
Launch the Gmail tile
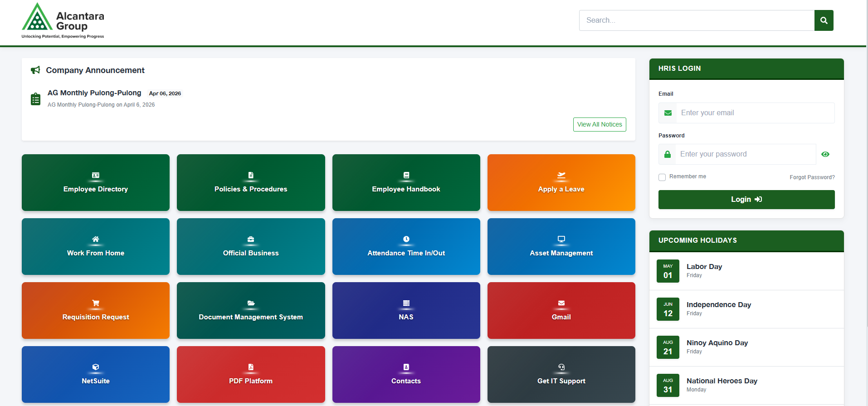pyautogui.click(x=561, y=311)
